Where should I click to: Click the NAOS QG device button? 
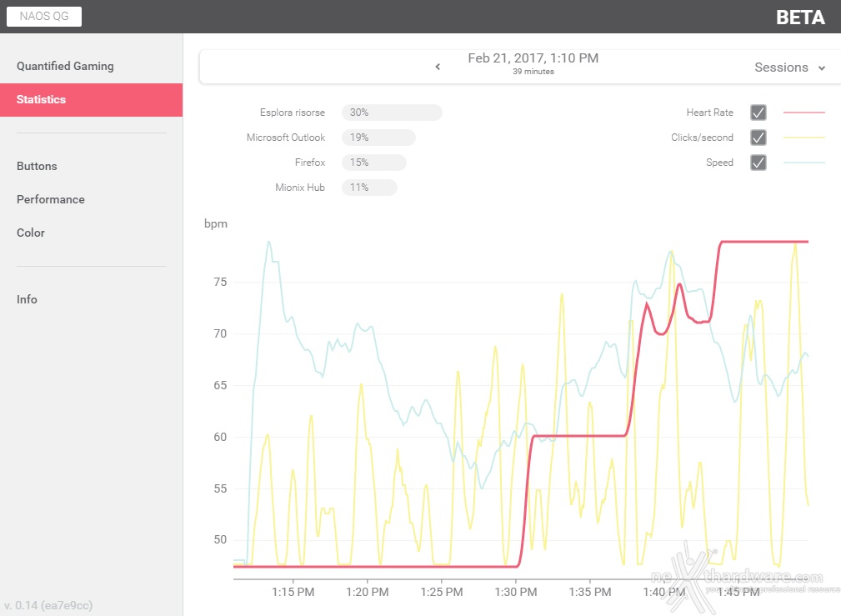pyautogui.click(x=44, y=16)
